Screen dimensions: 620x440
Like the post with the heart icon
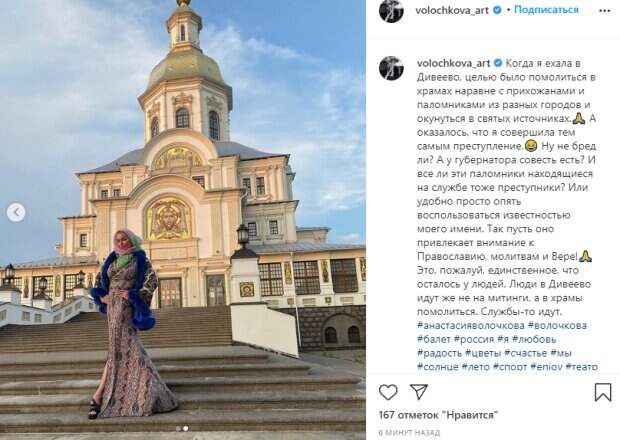(x=388, y=392)
